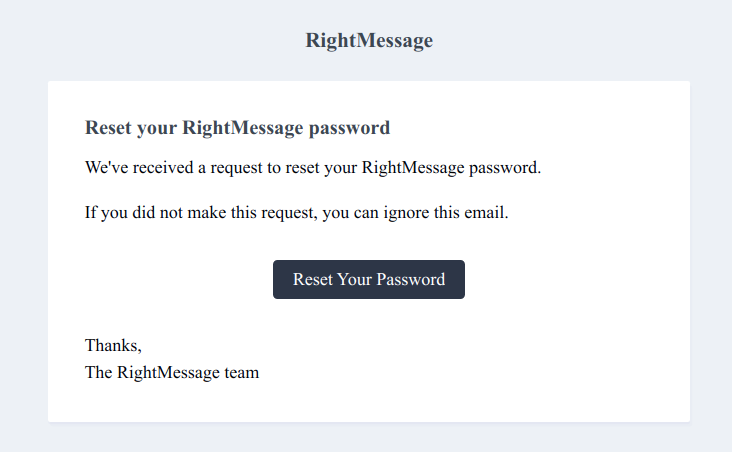Viewport: 732px width, 452px height.
Task: Click the word "received" in the first sentence
Action: (x=158, y=167)
